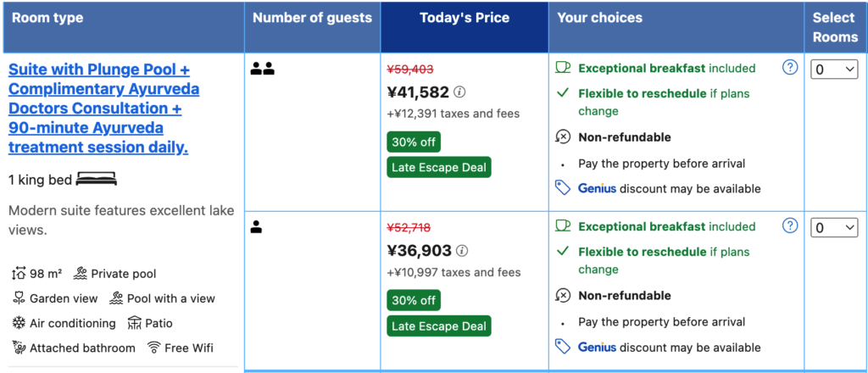The width and height of the screenshot is (868, 373).
Task: Click the help icon in second room option
Action: pyautogui.click(x=790, y=225)
